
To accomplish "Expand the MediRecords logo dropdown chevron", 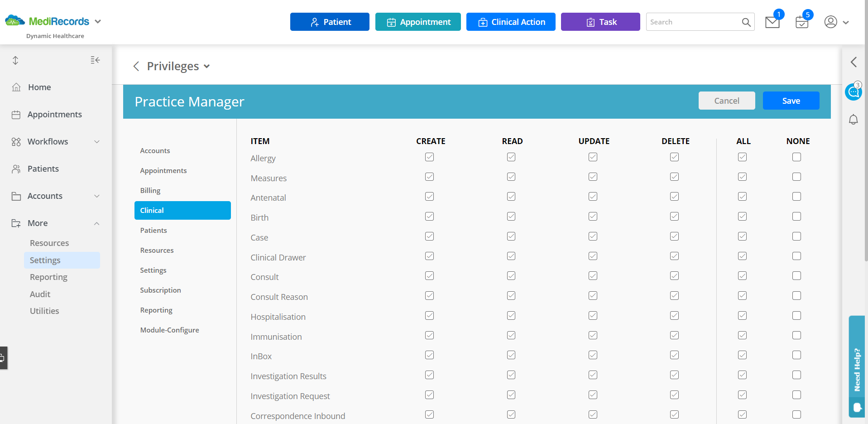I will coord(98,21).
